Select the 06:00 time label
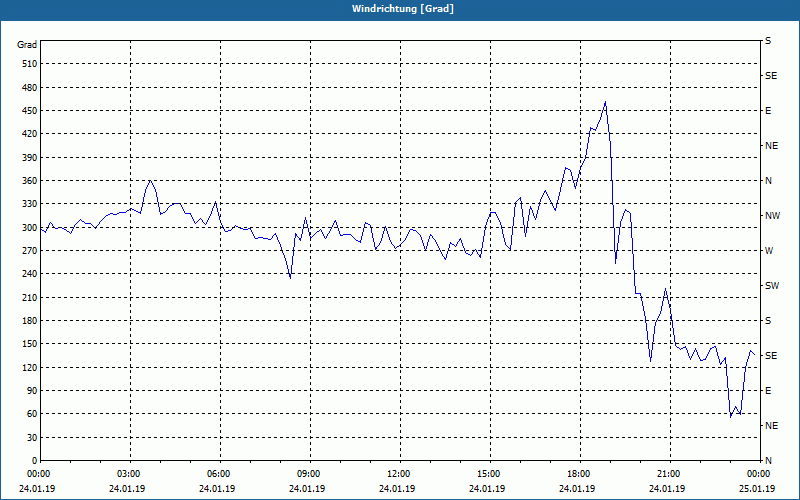800x500 pixels. (x=220, y=474)
